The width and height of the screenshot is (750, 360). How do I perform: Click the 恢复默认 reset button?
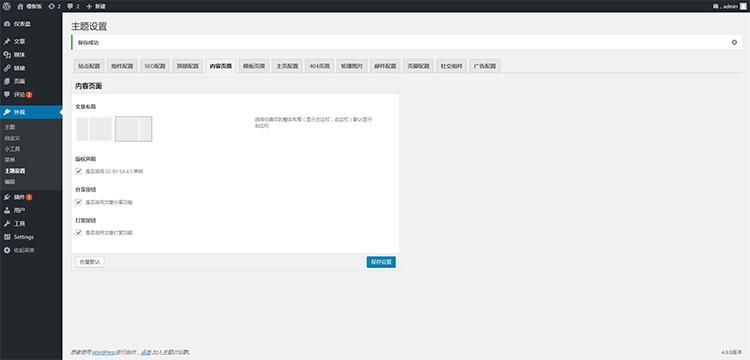90,262
